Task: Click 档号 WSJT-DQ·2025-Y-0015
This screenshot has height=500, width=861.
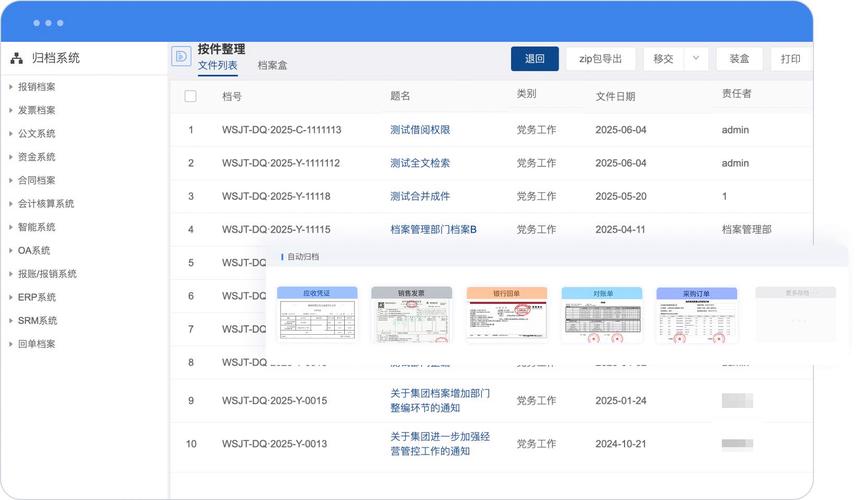Action: pyautogui.click(x=274, y=401)
